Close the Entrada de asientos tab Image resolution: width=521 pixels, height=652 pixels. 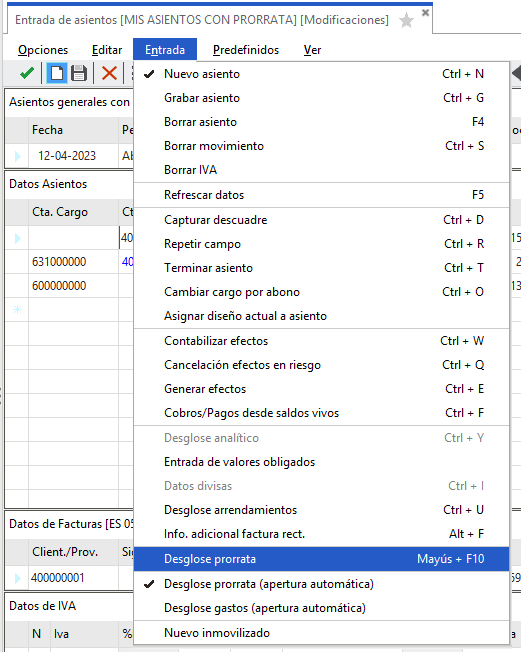click(425, 12)
